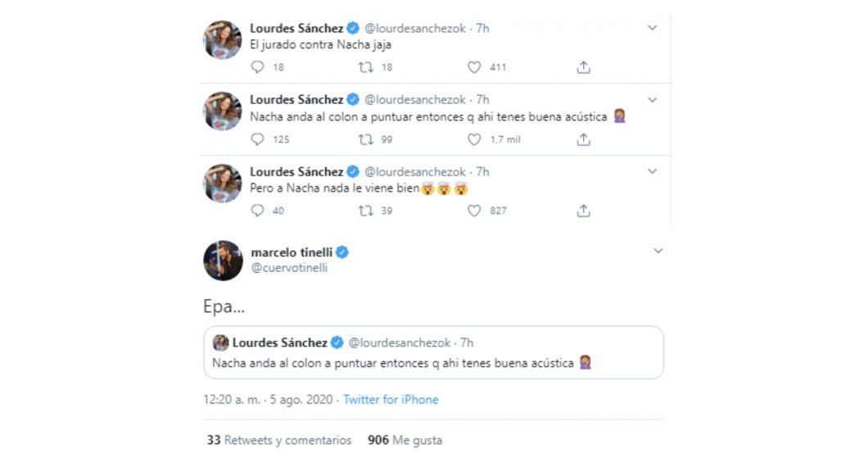Expand the menu chevron on the 'buena acústica' tweet
The image size is (868, 472).
coord(652,100)
